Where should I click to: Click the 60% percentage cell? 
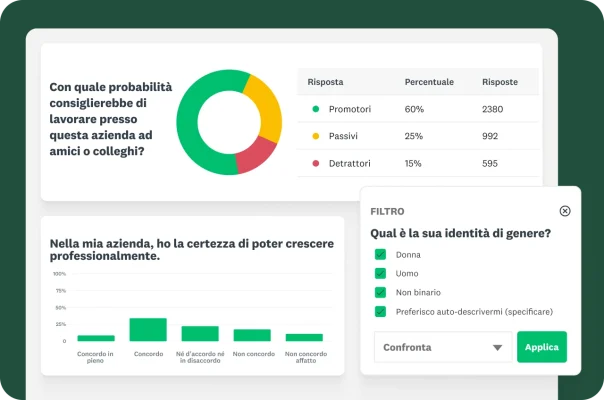[x=414, y=109]
